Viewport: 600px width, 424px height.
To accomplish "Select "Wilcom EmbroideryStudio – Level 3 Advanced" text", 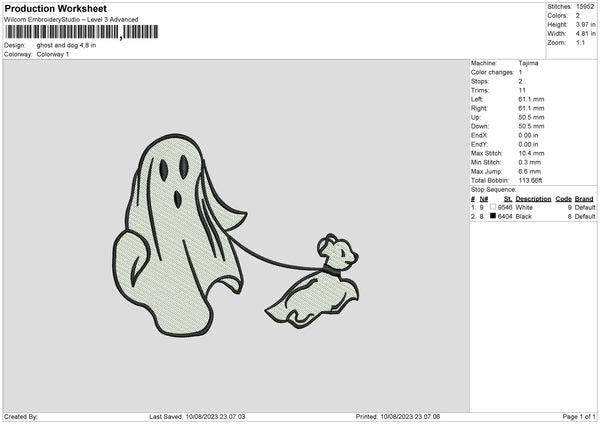I will (71, 20).
